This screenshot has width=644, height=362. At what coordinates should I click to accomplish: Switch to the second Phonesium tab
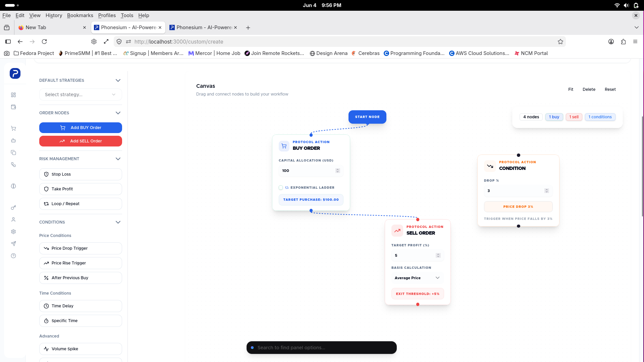pyautogui.click(x=203, y=27)
